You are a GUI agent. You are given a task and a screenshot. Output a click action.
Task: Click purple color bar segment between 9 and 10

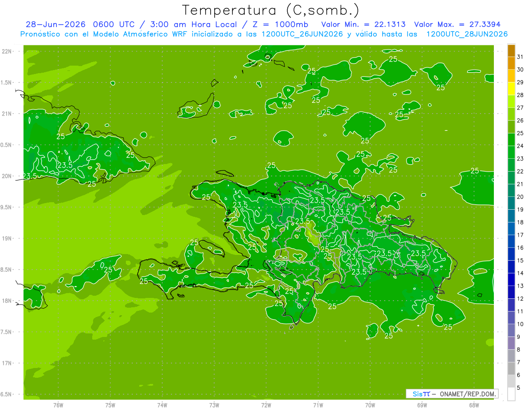(x=511, y=331)
